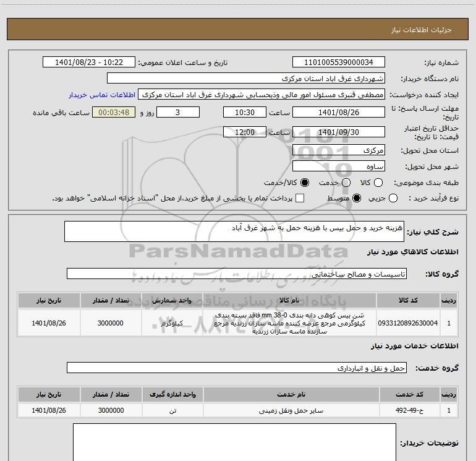
Task: Select the کالا/خدمت radio button
Action: pyautogui.click(x=305, y=183)
